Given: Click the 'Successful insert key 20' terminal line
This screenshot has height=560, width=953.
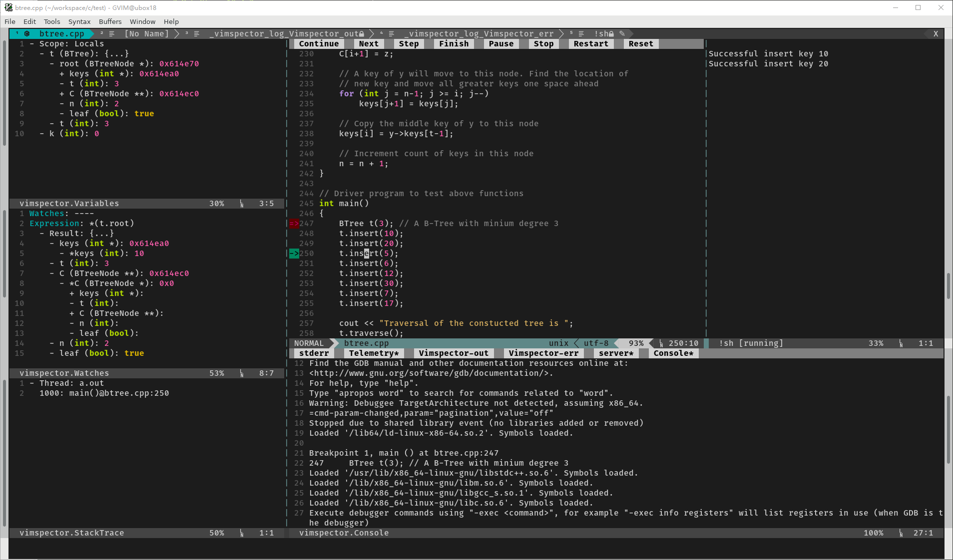Looking at the screenshot, I should point(768,64).
